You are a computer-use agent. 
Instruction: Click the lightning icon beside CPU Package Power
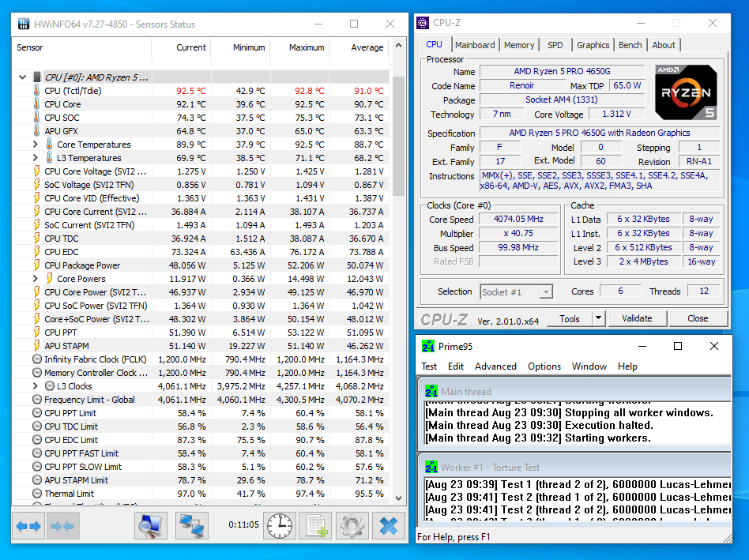37,265
